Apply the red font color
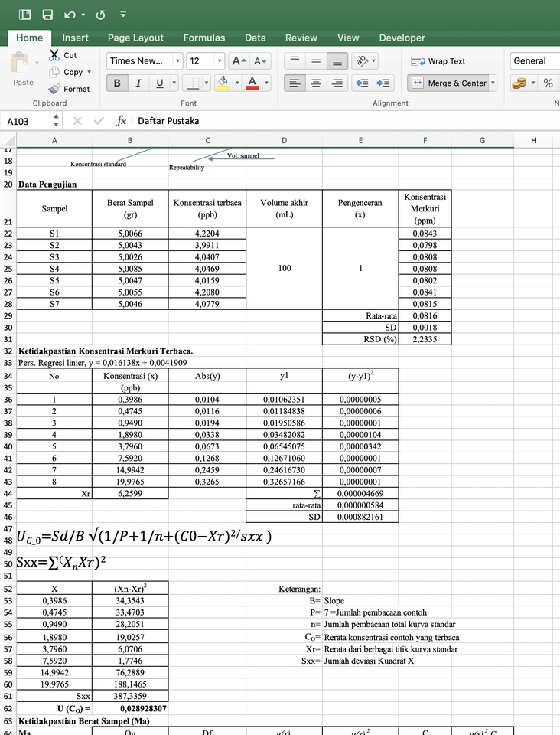Image resolution: width=560 pixels, height=735 pixels. (252, 83)
